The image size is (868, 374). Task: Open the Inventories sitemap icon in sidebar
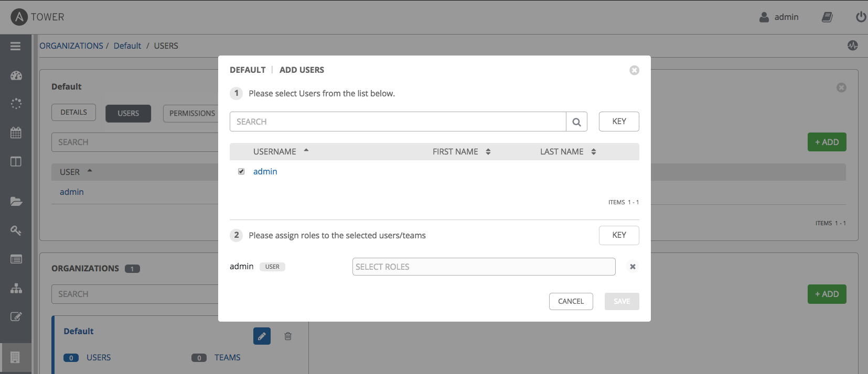point(16,288)
